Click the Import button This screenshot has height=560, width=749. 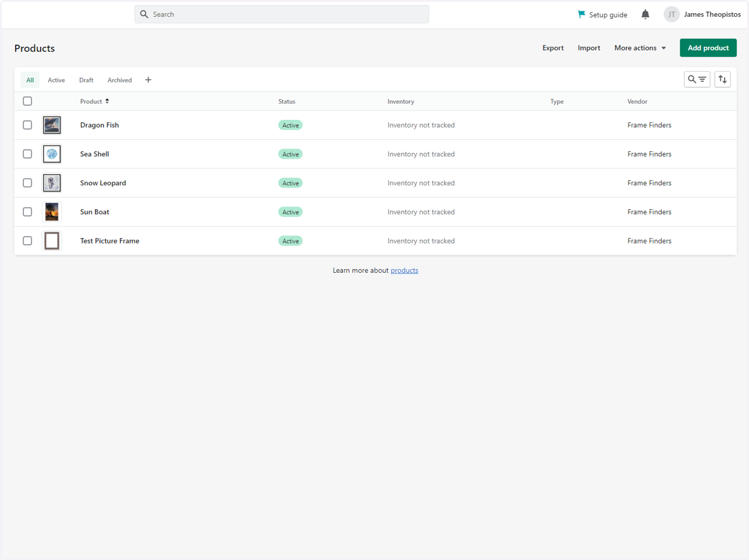(x=589, y=48)
